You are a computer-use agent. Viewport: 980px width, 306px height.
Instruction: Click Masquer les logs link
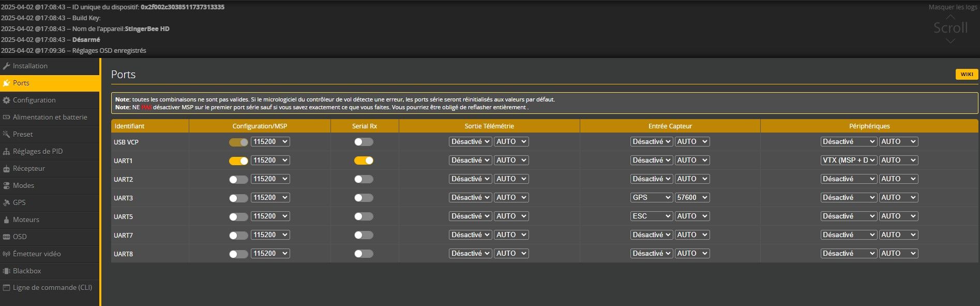pos(953,7)
